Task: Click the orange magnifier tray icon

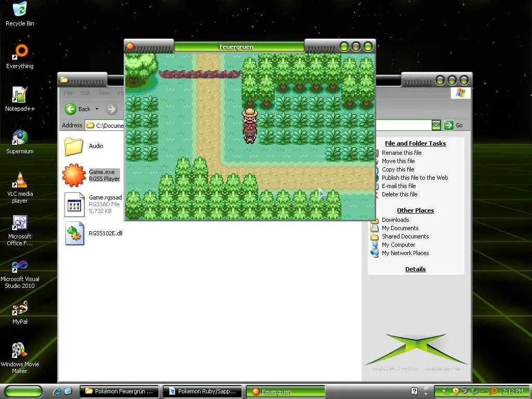Action: (x=494, y=392)
